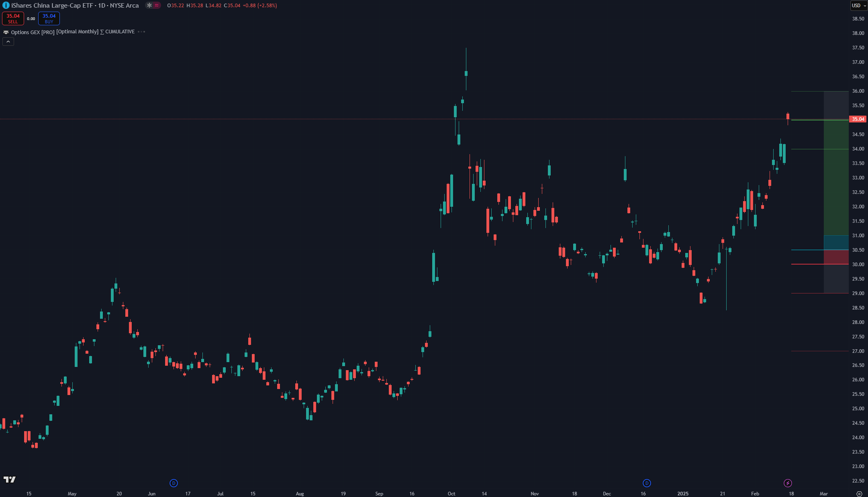Collapse the indicator legend with chevron
The image size is (868, 497).
pyautogui.click(x=8, y=42)
